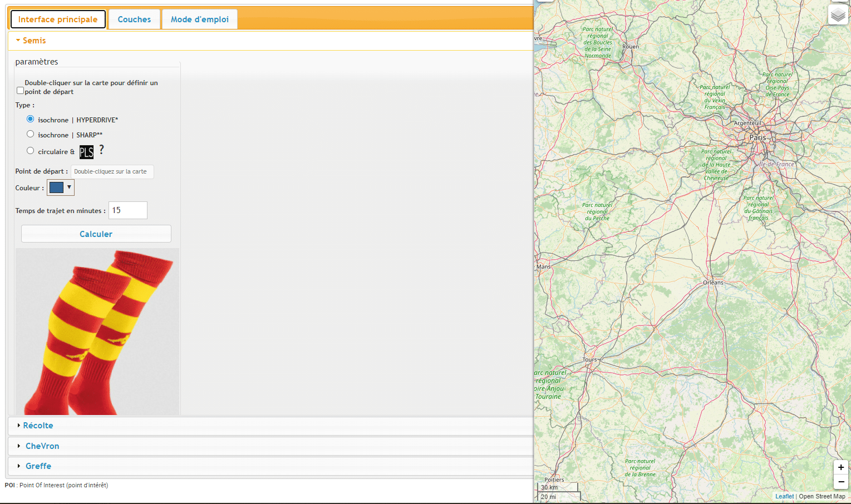Image resolution: width=851 pixels, height=504 pixels.
Task: Open the blue Couleur swatch picker
Action: [x=60, y=188]
